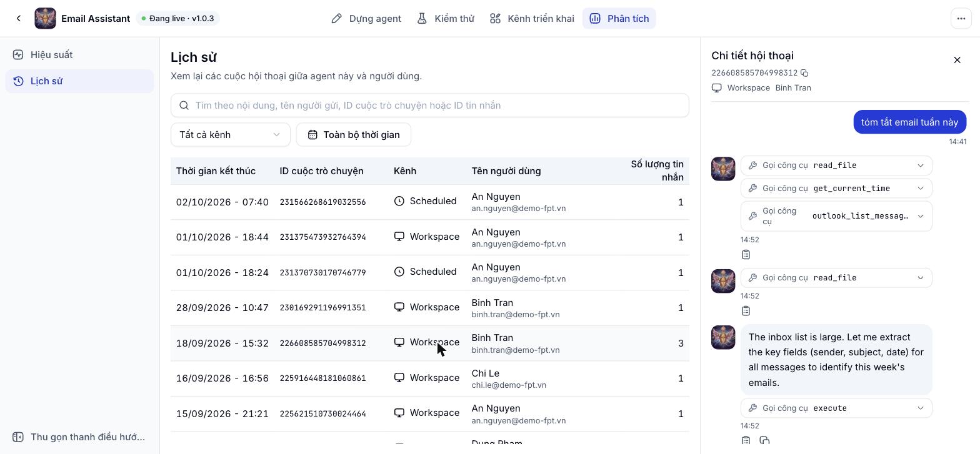Click the wrench icon beside get_current_time
Image resolution: width=980 pixels, height=454 pixels.
(x=753, y=189)
